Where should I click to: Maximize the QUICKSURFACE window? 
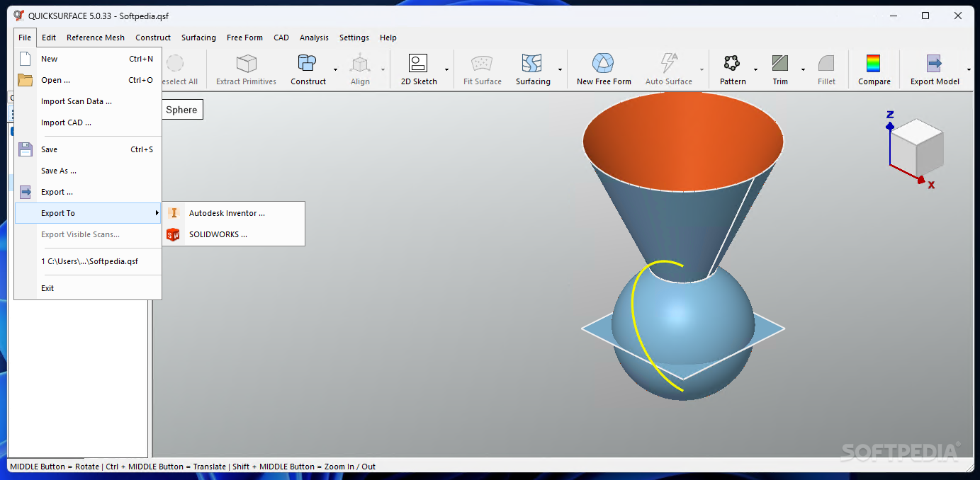pyautogui.click(x=925, y=16)
